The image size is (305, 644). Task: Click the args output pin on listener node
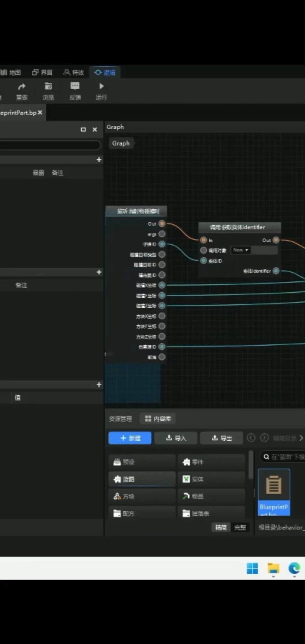[162, 234]
